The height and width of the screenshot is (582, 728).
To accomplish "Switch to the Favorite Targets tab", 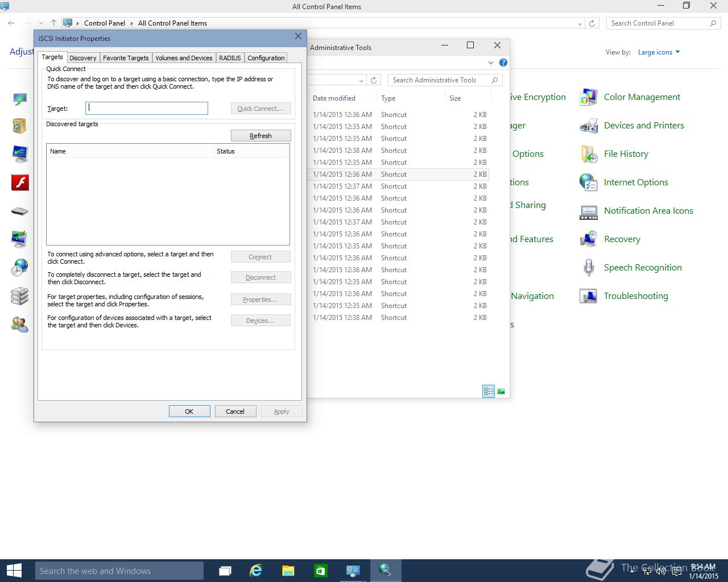I will 126,58.
